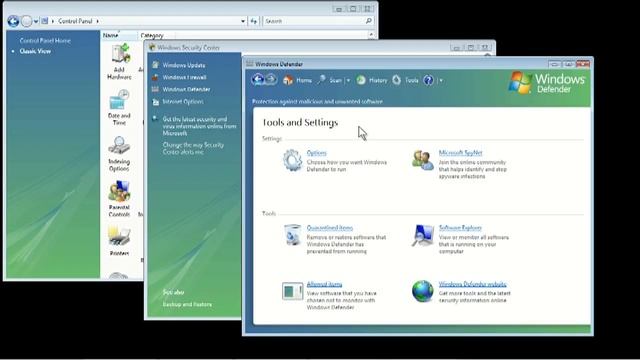
Task: Click the Windows Update sidebar icon
Action: pyautogui.click(x=156, y=65)
